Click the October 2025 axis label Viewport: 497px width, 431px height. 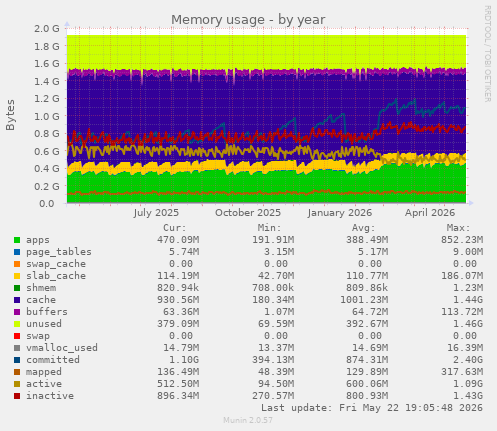coord(248,213)
